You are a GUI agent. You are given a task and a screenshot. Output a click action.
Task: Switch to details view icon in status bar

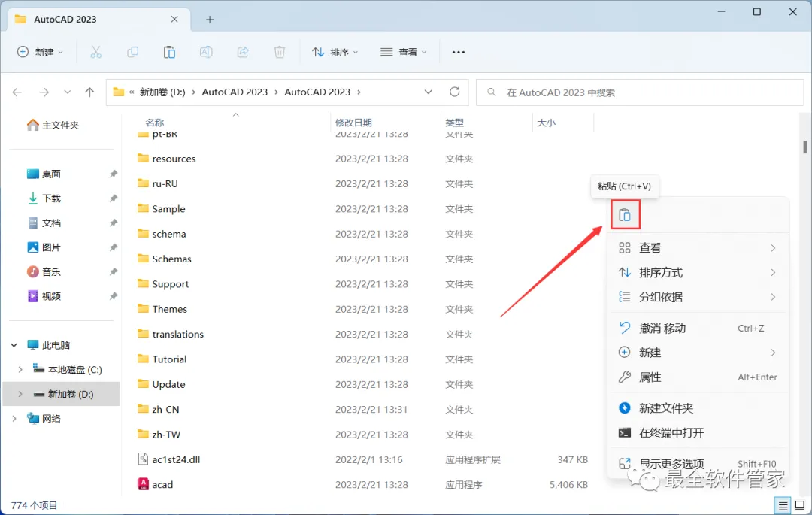783,505
